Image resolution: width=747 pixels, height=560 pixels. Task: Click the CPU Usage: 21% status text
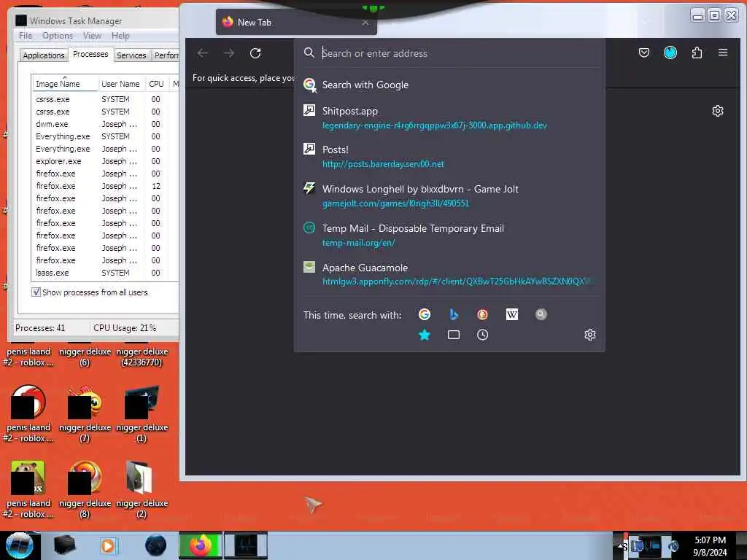(125, 327)
